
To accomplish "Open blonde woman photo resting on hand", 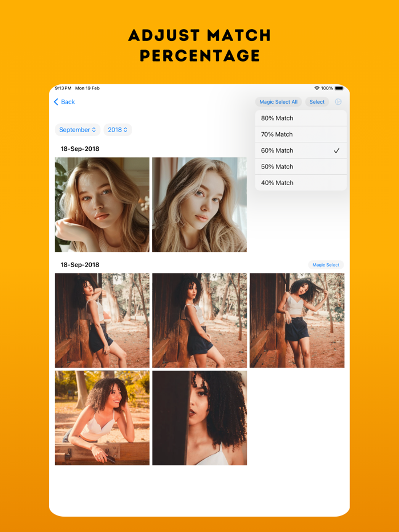I will click(102, 204).
